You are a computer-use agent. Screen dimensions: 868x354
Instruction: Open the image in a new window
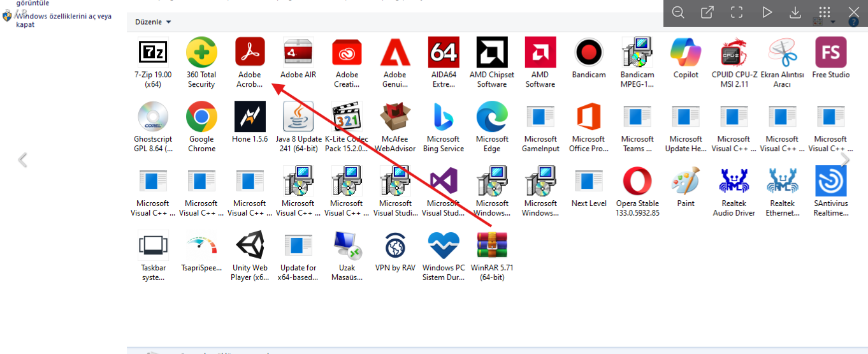707,12
